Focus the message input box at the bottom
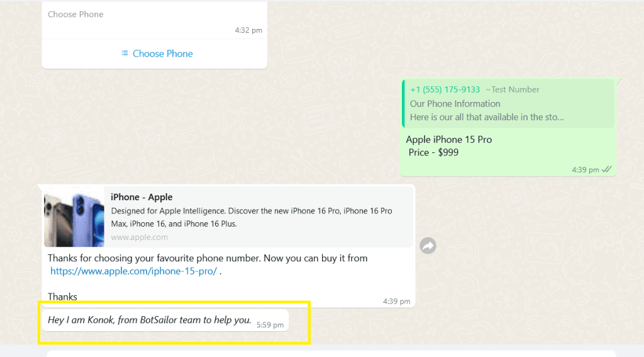This screenshot has width=644, height=357. [x=330, y=353]
